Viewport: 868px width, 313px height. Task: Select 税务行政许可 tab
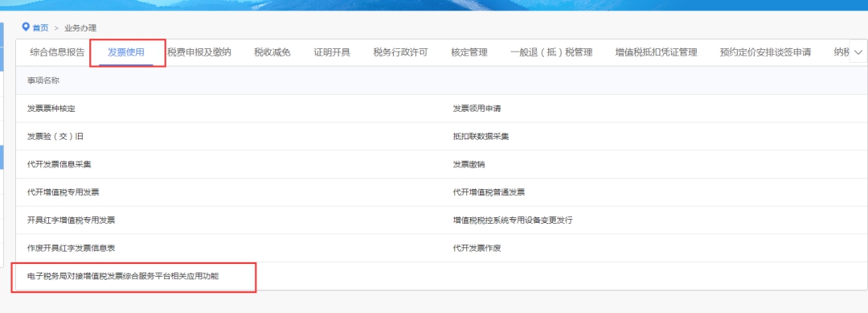[401, 52]
